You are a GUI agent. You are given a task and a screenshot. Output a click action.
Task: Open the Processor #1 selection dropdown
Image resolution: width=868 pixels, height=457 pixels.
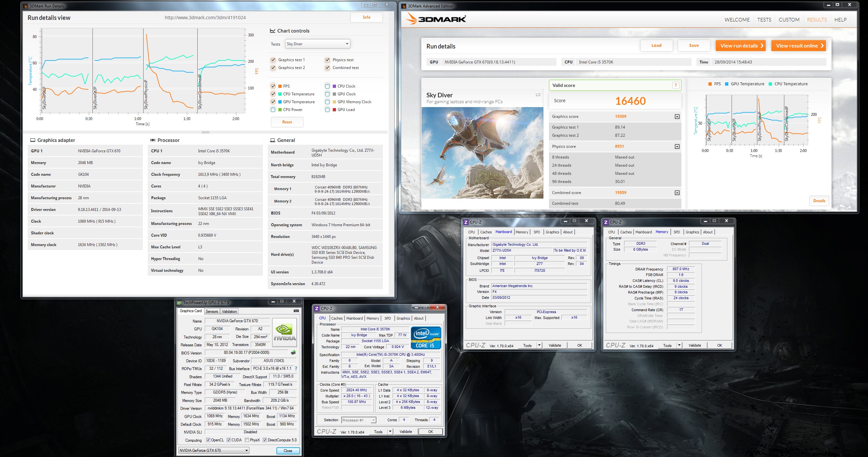coord(358,420)
